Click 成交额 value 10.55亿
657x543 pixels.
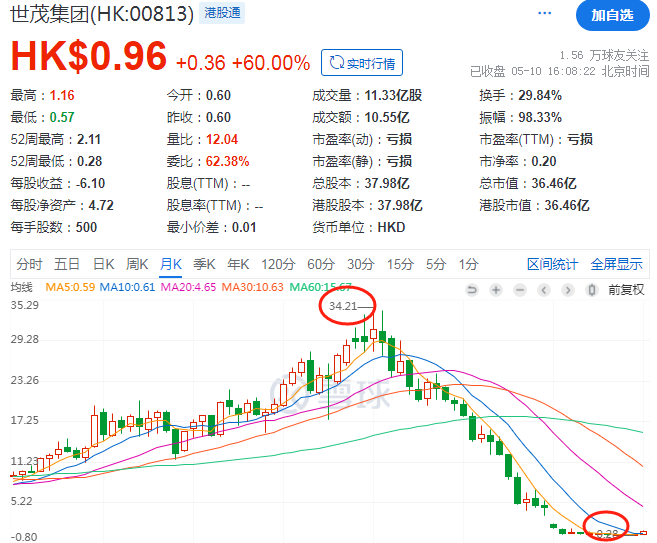pos(387,117)
